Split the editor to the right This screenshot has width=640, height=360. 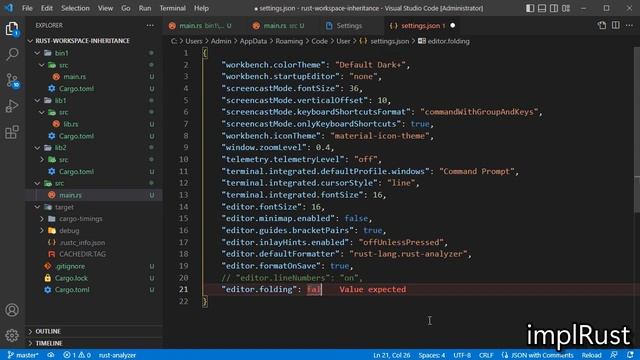(616, 25)
